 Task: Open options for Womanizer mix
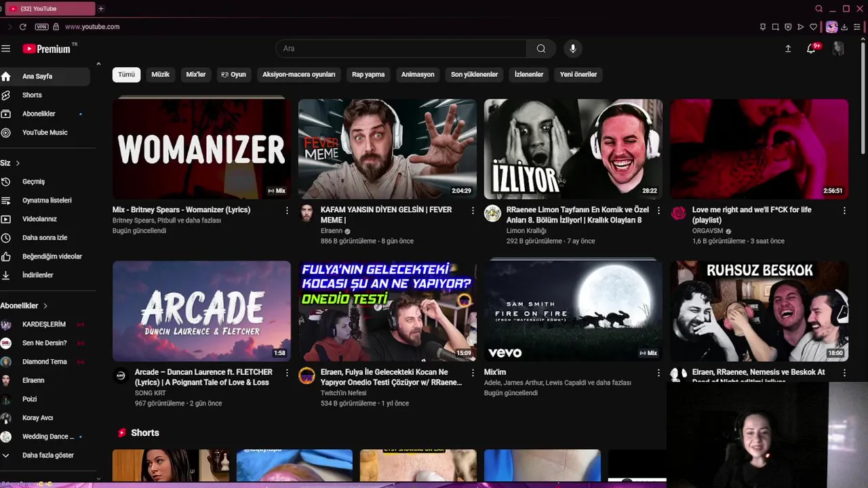click(287, 211)
